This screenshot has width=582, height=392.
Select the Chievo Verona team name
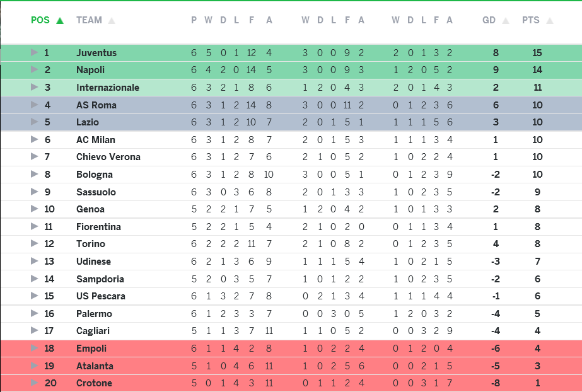pyautogui.click(x=108, y=157)
